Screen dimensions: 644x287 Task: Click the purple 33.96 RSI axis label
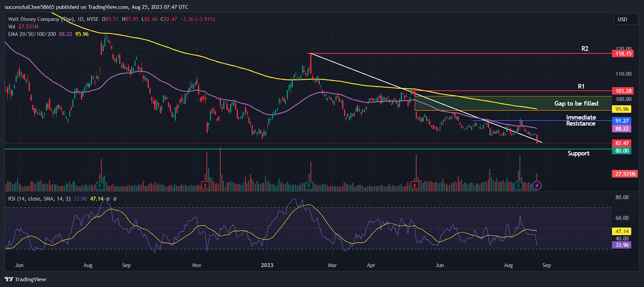621,245
